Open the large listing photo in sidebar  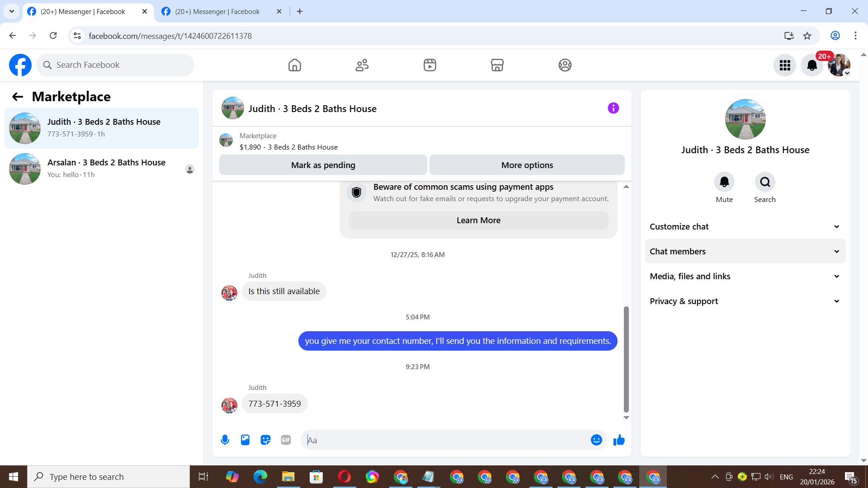click(745, 119)
